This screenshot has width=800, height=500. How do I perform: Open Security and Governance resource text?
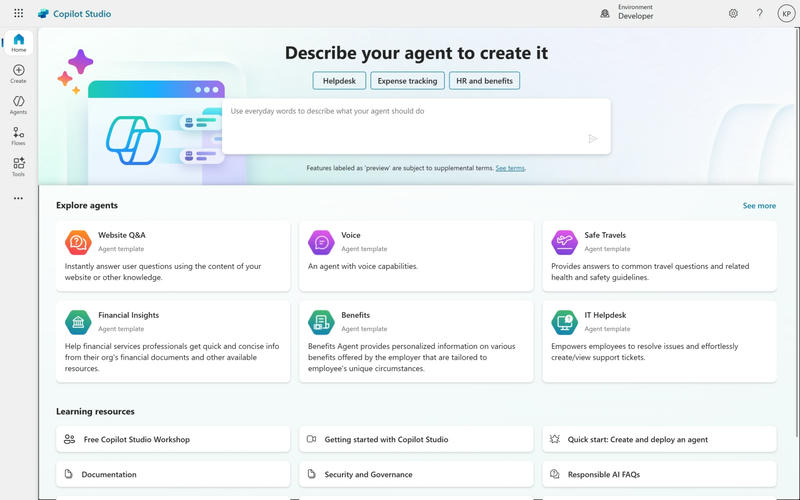368,474
